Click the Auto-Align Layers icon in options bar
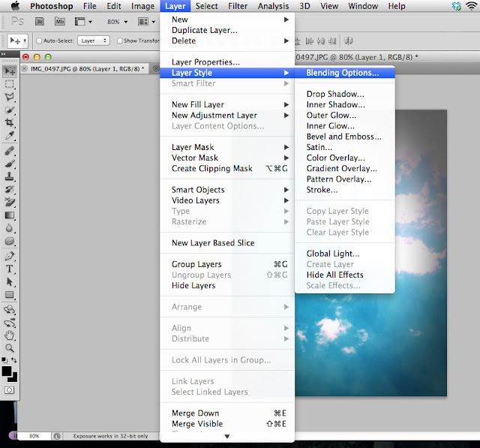 click(348, 41)
